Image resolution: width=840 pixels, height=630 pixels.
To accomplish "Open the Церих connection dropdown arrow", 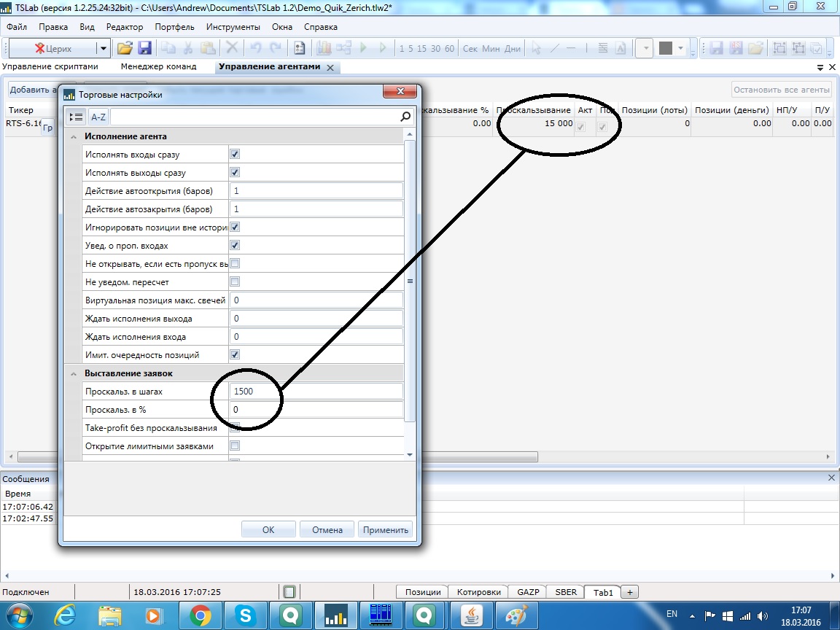I will [103, 49].
